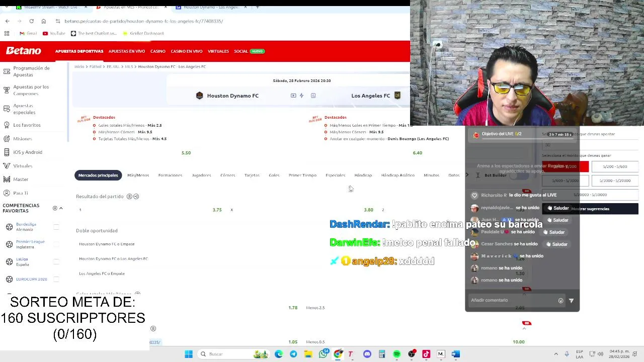Open the Social Nuevo menu item
Screen dimensions: 644x362
249,51
